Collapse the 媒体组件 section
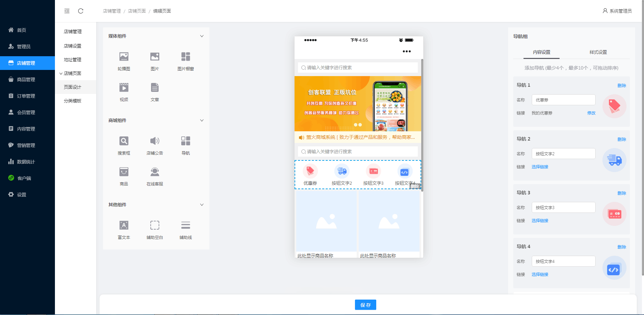 tap(202, 36)
